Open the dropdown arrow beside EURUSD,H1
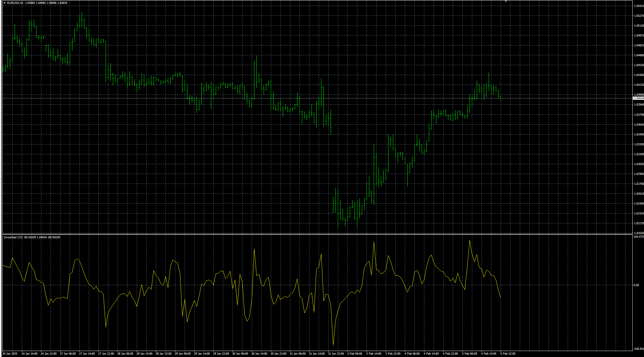644x357 pixels. point(5,3)
